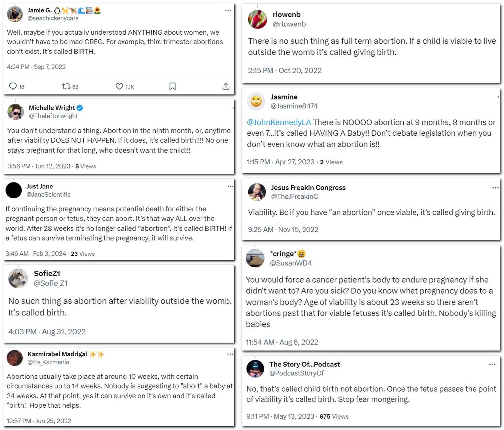Share Jamie G.'s tweet via upload icon

226,86
